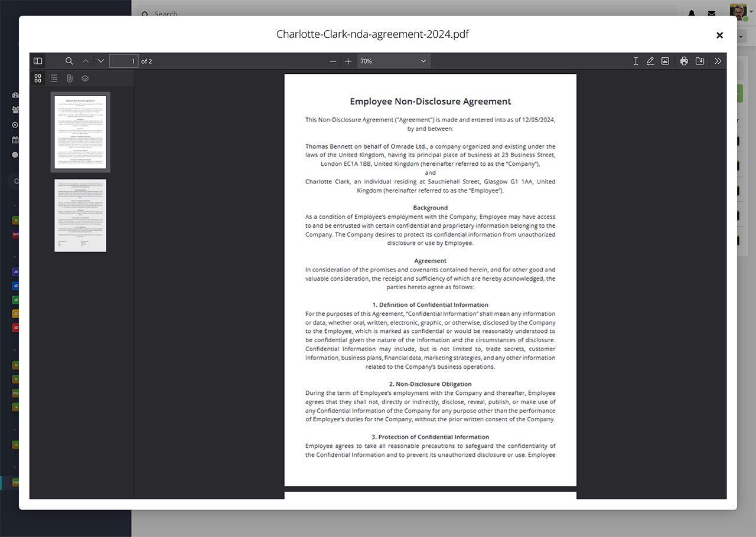
Task: Zoom in with the plus button
Action: click(348, 61)
